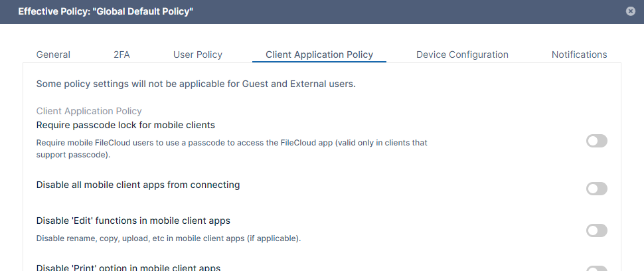This screenshot has height=271, width=644.
Task: Turn on disable 'Edit' functions toggle
Action: tap(596, 230)
